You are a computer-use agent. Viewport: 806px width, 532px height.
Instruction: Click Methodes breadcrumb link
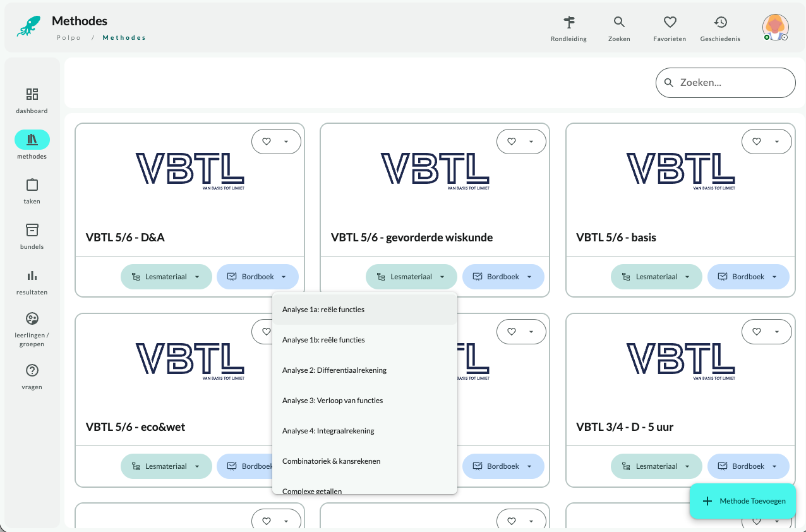click(x=124, y=38)
